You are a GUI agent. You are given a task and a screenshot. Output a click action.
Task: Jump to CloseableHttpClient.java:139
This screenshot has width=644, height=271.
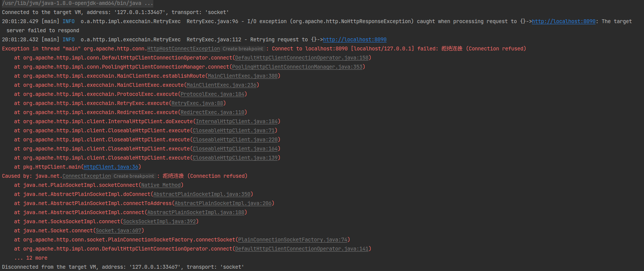tap(235, 158)
